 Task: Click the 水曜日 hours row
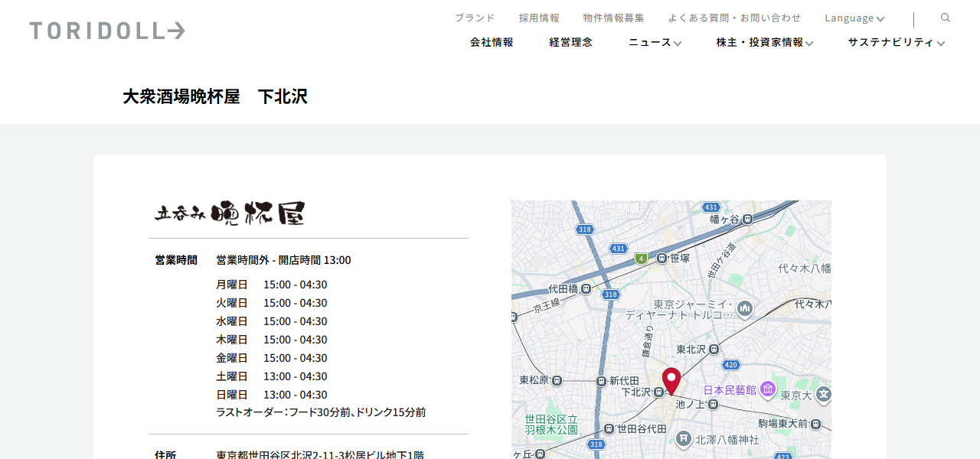(272, 321)
